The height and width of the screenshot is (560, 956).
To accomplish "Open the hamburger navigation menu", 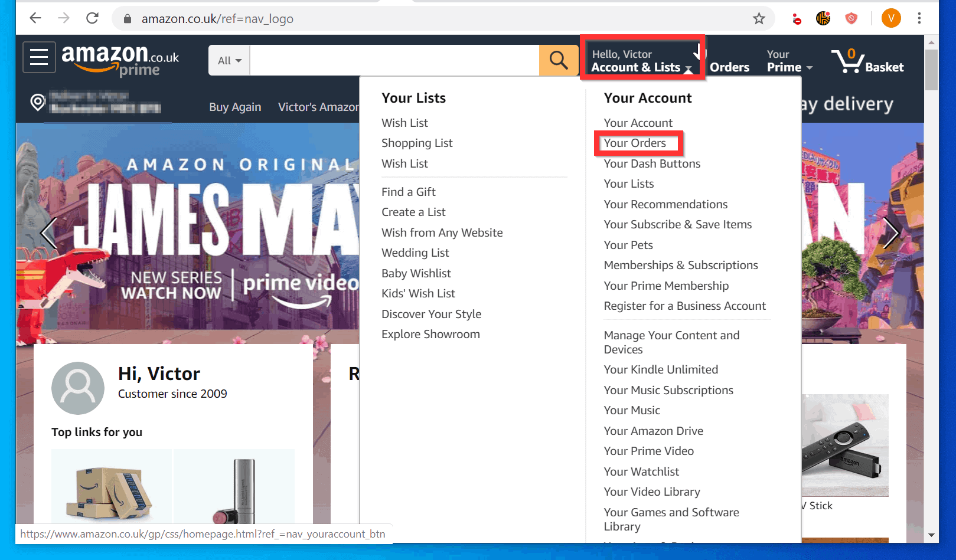I will (x=38, y=57).
